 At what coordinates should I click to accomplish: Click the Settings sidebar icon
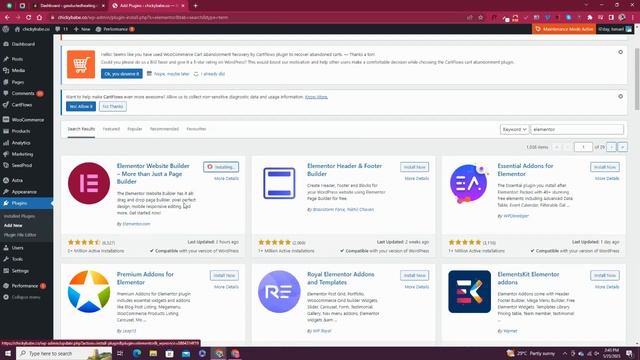click(x=6, y=271)
